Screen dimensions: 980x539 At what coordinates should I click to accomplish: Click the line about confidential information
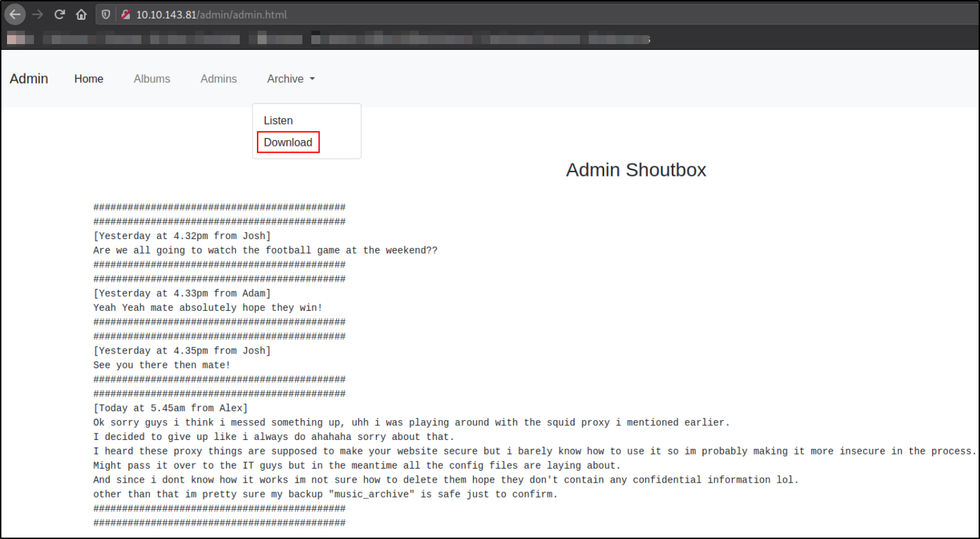tap(446, 480)
